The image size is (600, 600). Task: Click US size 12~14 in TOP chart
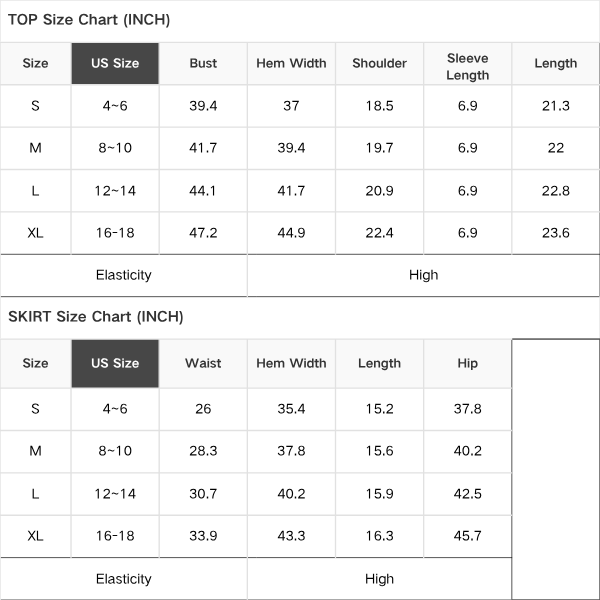(x=115, y=191)
